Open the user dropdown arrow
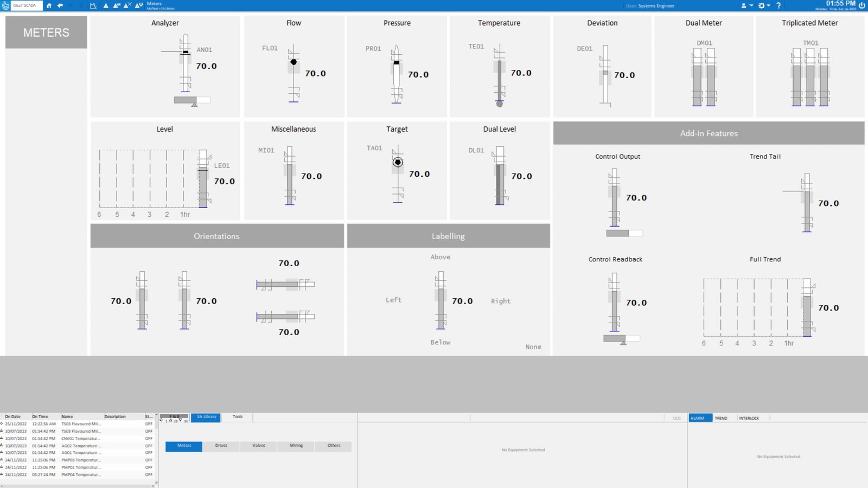868x488 pixels. coord(751,5)
